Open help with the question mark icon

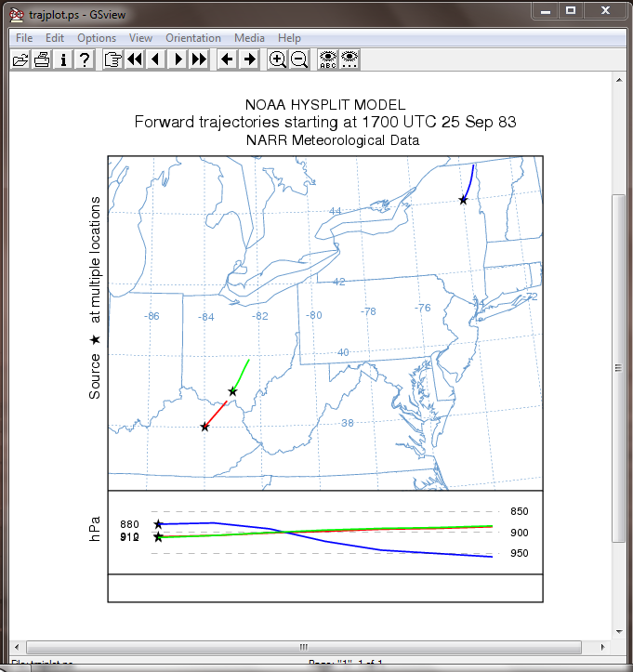85,59
